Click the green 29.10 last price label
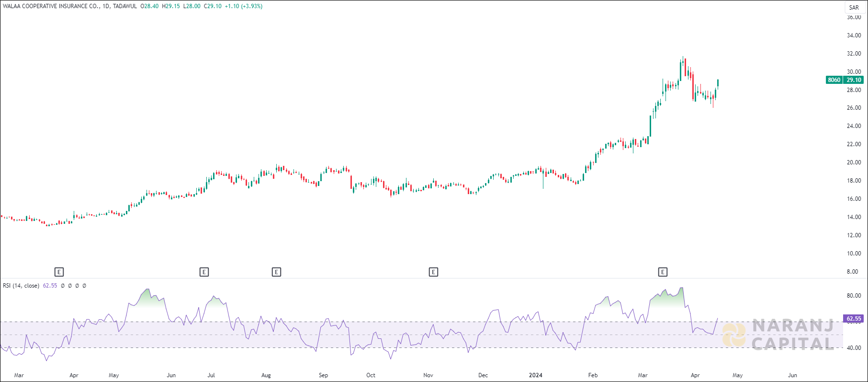The image size is (868, 382). (x=854, y=80)
